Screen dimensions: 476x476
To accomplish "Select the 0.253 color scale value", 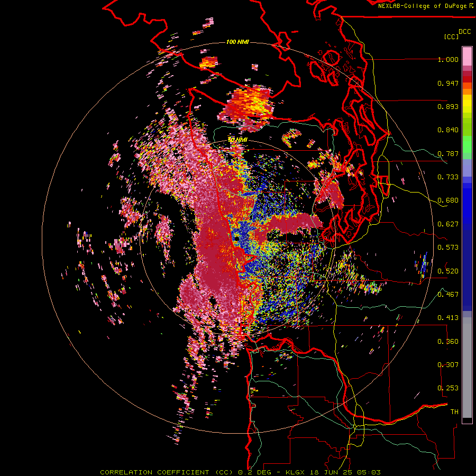I will (448, 388).
